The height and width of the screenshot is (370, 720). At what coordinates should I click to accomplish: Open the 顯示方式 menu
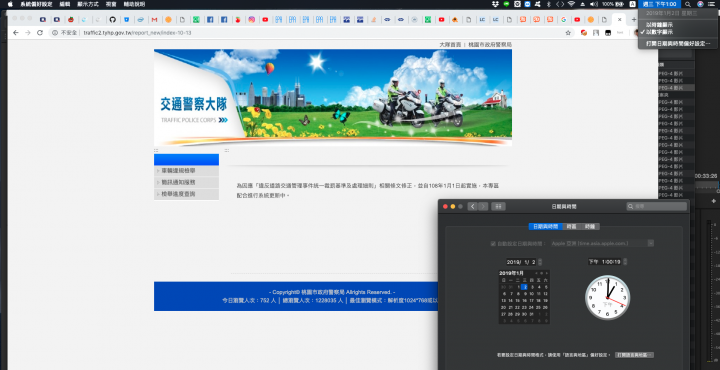coord(88,4)
